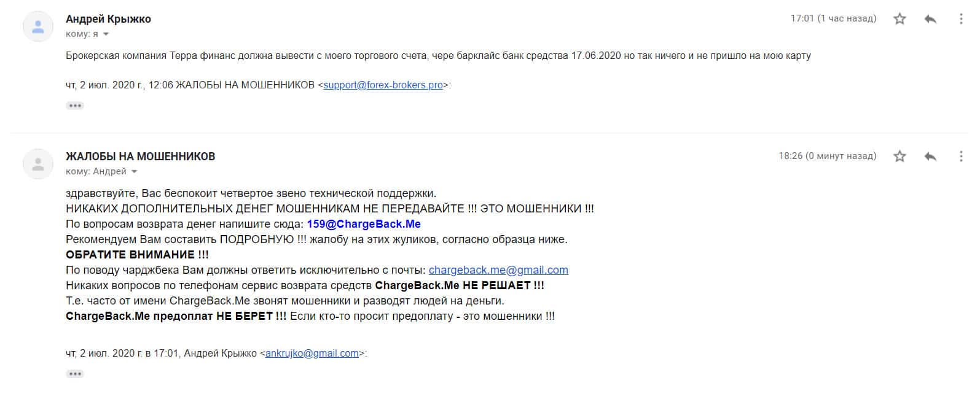This screenshot has height=399, width=980.
Task: Open the support@forex-brokers.pro email link
Action: tap(383, 85)
